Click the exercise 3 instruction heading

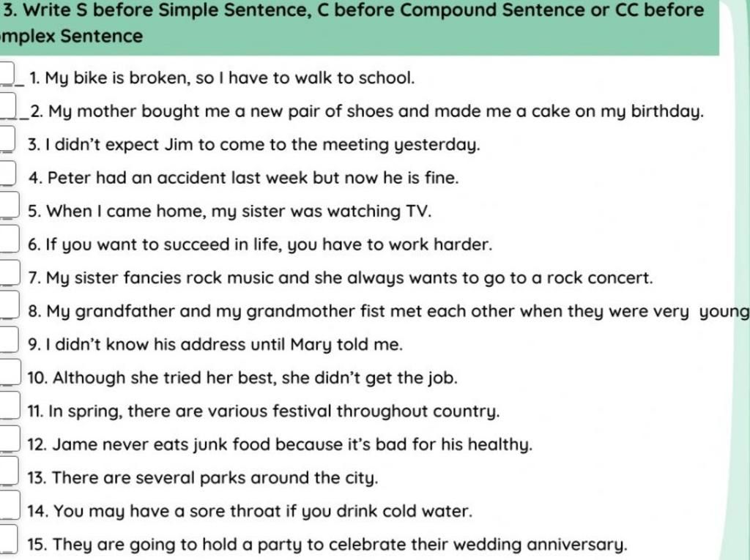[353, 23]
